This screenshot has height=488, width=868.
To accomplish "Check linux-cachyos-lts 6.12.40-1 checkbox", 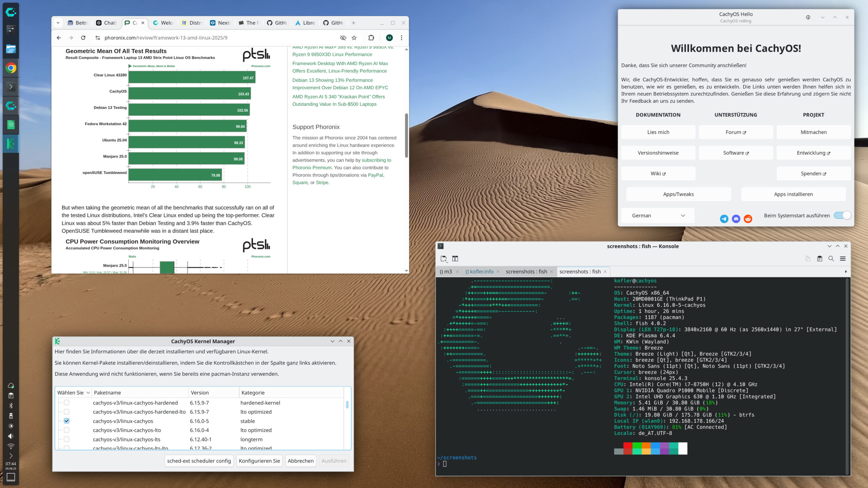I will click(66, 439).
